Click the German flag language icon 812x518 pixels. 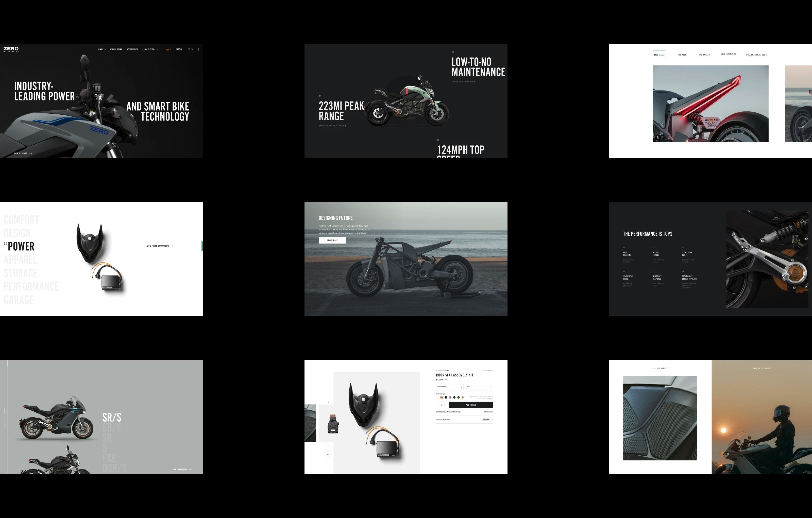pyautogui.click(x=167, y=49)
